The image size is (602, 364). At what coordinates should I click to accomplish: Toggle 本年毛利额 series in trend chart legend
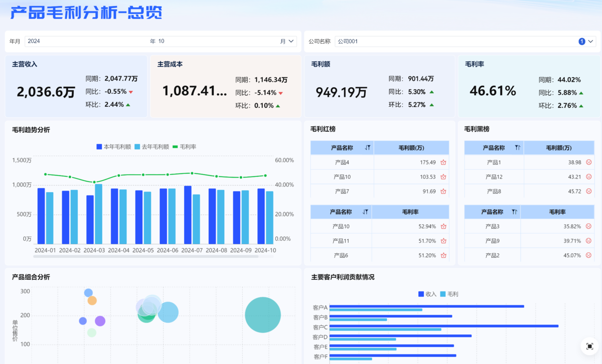(x=113, y=147)
